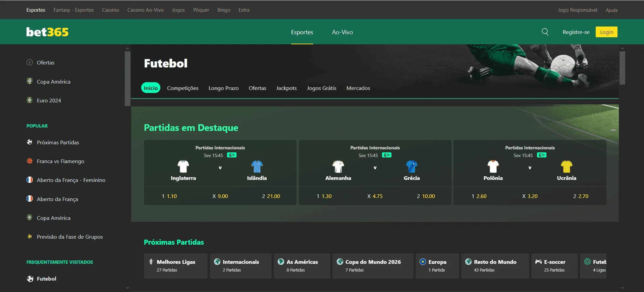Image resolution: width=644 pixels, height=292 pixels.
Task: Click the Resto do Mundo globe icon
Action: [x=468, y=261]
